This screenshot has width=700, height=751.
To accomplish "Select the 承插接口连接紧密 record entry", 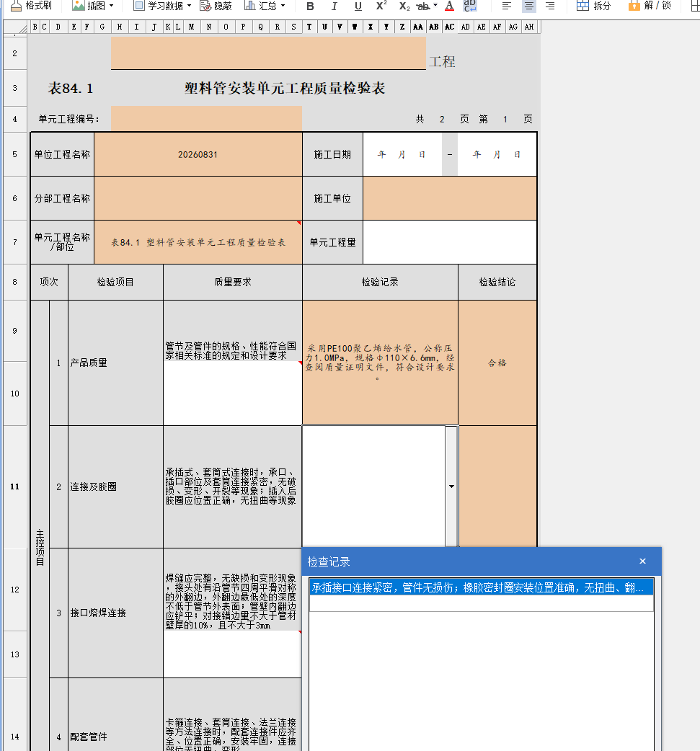I will 481,587.
